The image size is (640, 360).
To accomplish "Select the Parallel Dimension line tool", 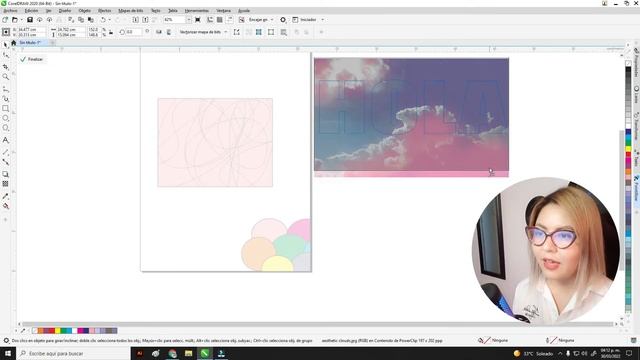I will pos(5,152).
